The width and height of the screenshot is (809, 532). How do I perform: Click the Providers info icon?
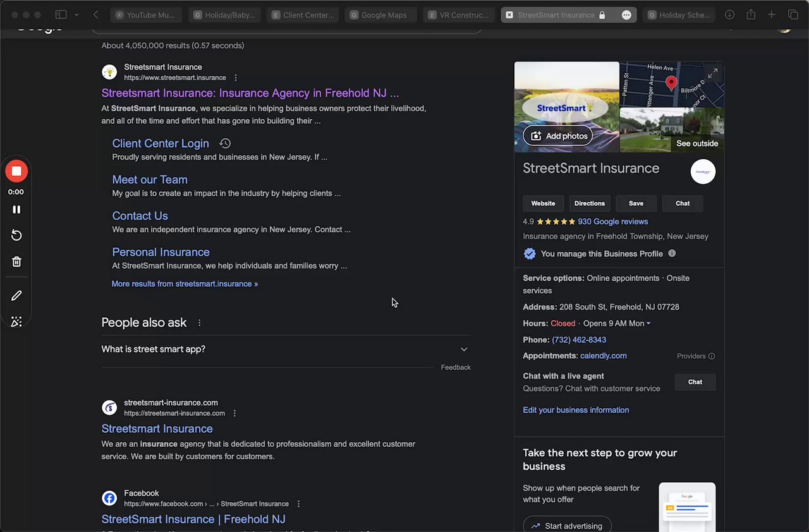coord(712,356)
